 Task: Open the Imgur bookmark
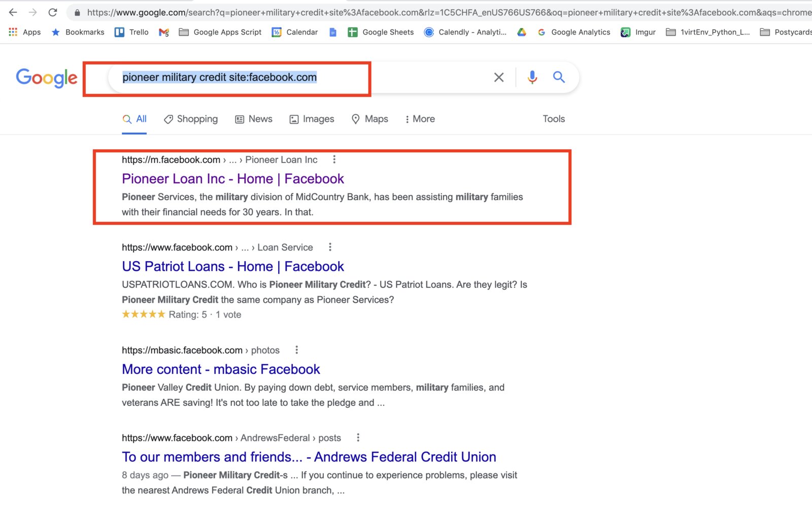click(638, 32)
